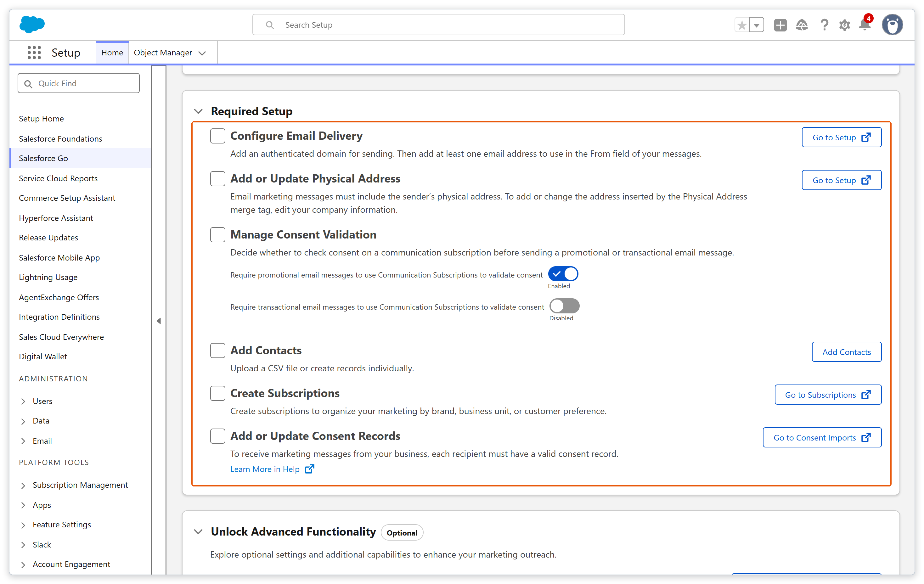Image resolution: width=924 pixels, height=584 pixels.
Task: Disable the promotional email consent toggle
Action: click(563, 274)
